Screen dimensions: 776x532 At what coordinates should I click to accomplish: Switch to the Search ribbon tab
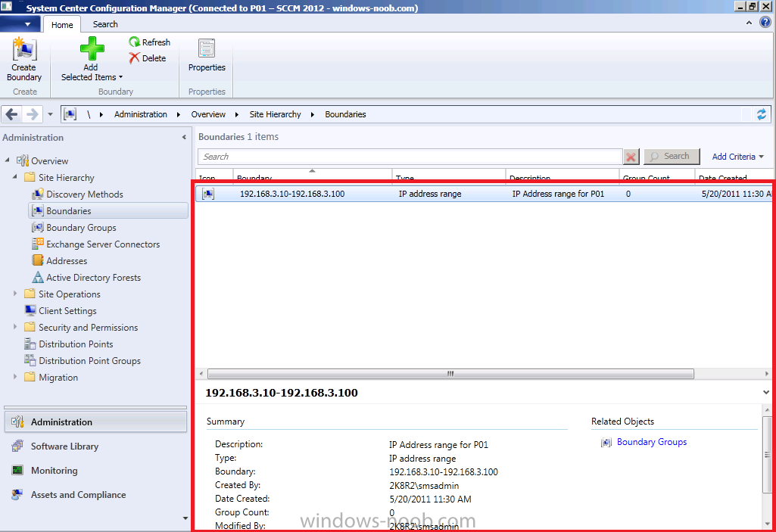[x=105, y=24]
